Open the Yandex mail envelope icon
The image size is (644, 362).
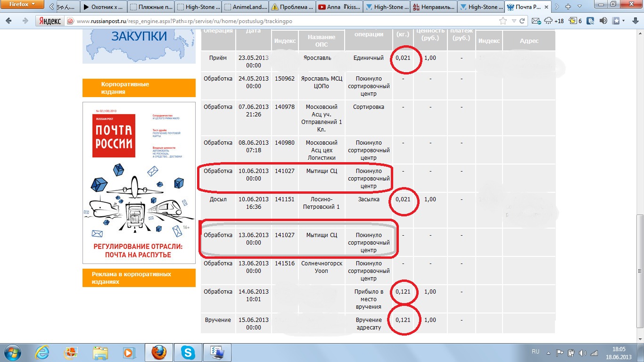coord(536,21)
